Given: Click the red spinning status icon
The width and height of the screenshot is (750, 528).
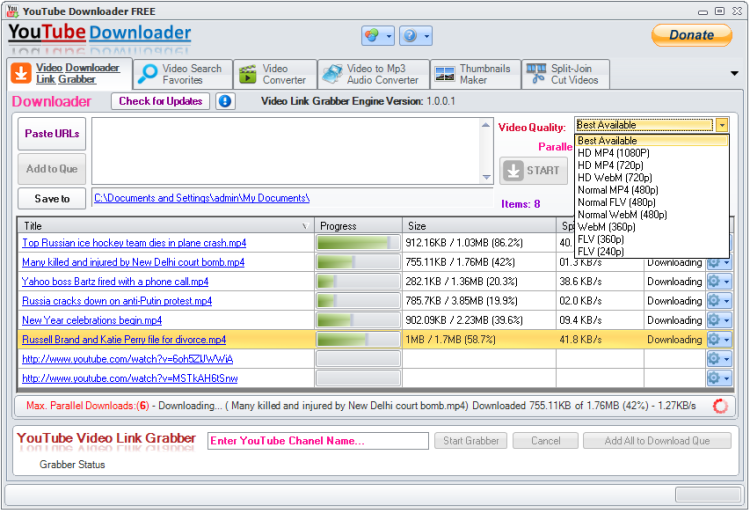Looking at the screenshot, I should click(x=720, y=406).
